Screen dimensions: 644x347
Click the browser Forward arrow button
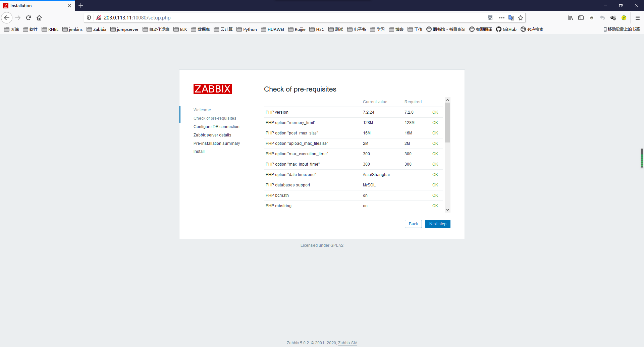(x=18, y=18)
